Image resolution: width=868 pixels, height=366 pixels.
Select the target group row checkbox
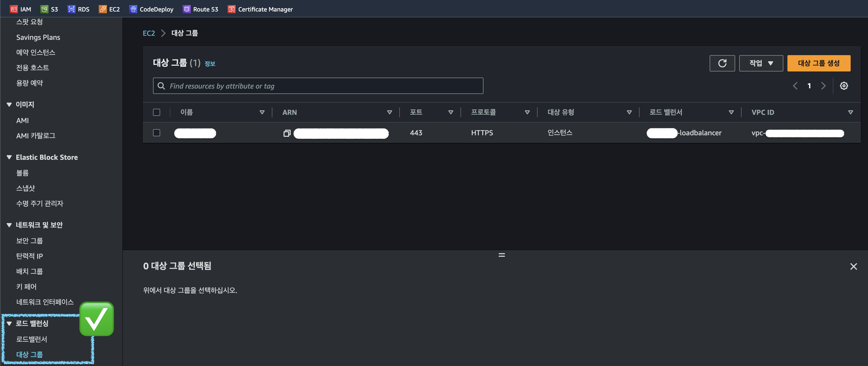156,133
